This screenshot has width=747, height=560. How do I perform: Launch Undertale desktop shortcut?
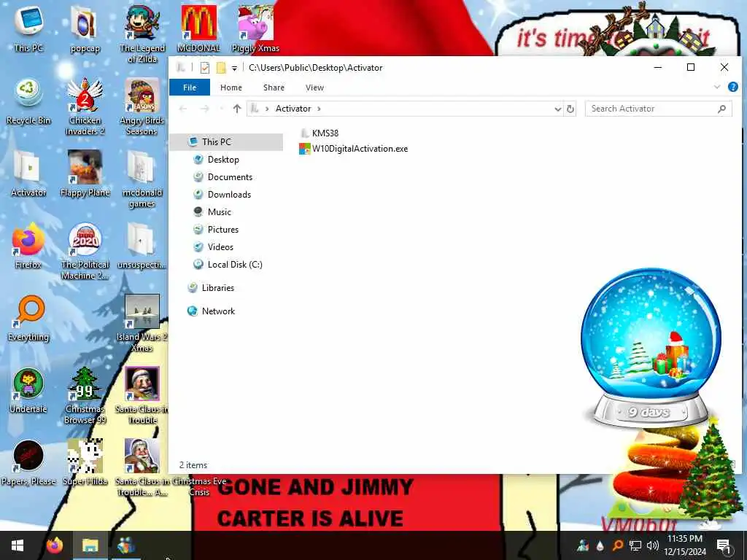click(28, 391)
